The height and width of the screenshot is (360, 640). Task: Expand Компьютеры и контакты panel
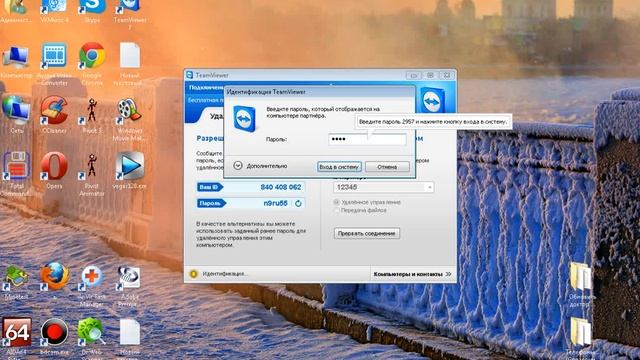pyautogui.click(x=412, y=274)
